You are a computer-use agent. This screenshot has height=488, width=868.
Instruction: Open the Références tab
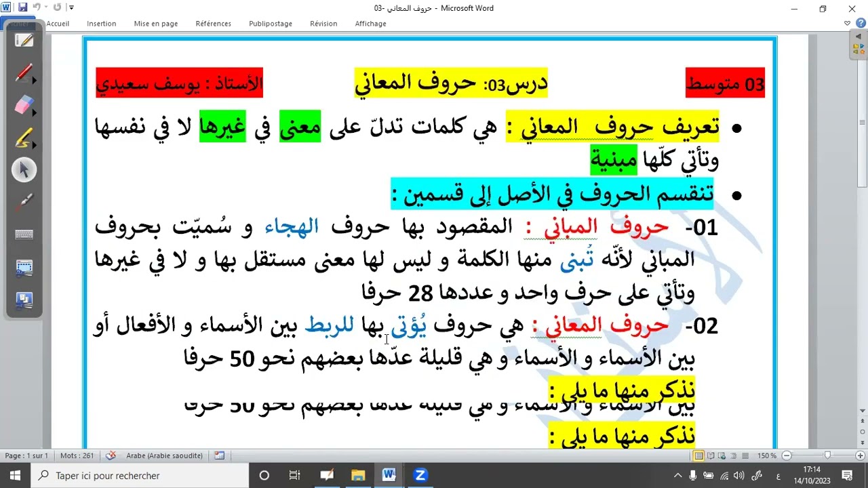click(x=214, y=24)
